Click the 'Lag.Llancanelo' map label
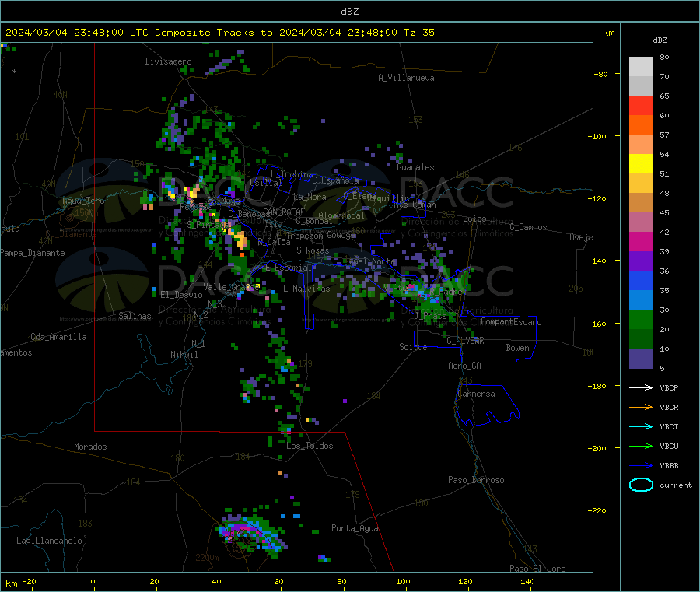This screenshot has width=700, height=592. (49, 541)
